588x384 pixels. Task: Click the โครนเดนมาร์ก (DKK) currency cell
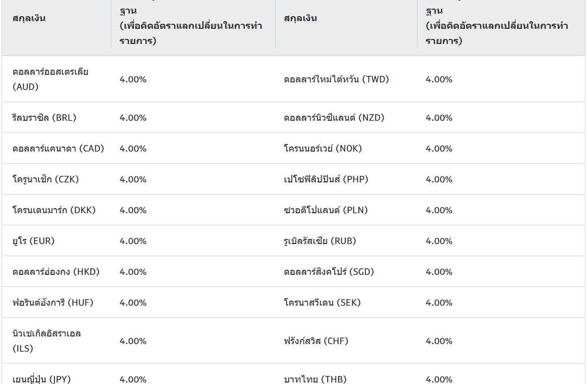pos(54,210)
